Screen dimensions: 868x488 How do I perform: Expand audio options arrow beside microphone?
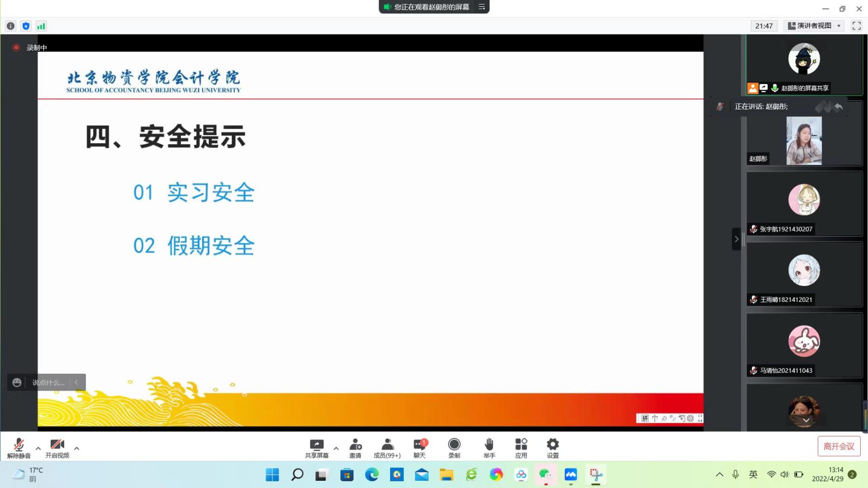tap(38, 448)
